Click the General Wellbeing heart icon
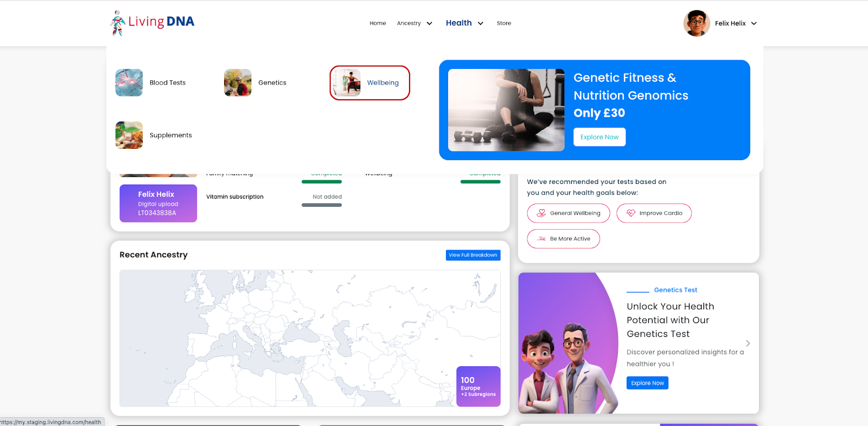 [541, 213]
